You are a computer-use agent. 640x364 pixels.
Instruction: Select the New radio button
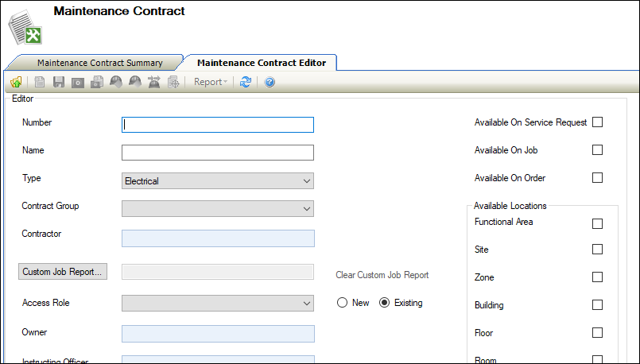(343, 303)
